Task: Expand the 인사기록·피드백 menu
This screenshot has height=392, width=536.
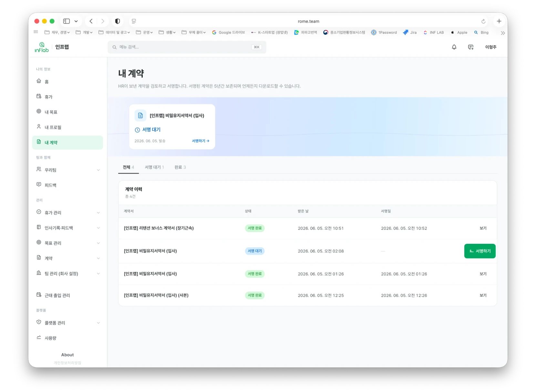Action: (98, 228)
